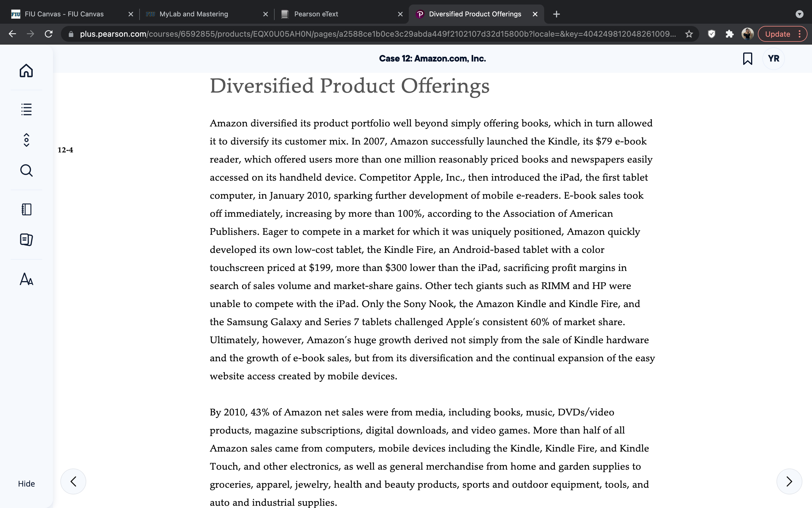812x508 pixels.
Task: Click the Diversified Product Offerings heading
Action: coord(350,86)
